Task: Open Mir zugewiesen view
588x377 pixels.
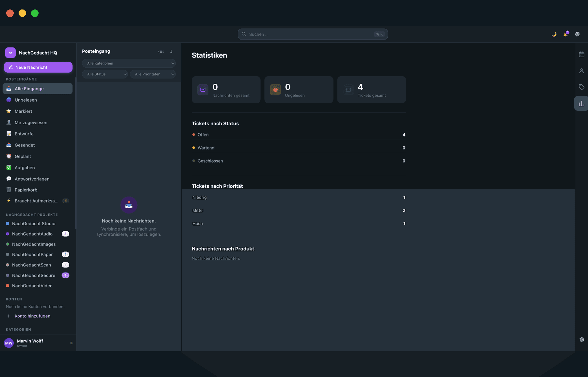Action: (x=38, y=123)
